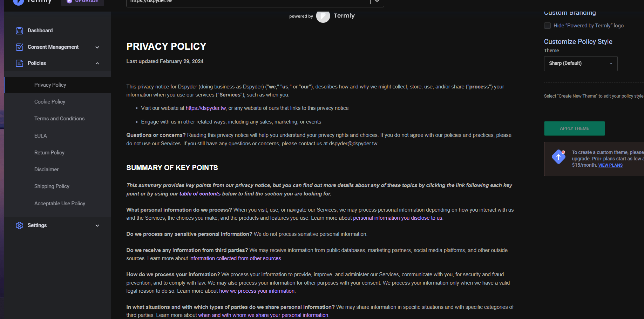Open the Return Policy item
The image size is (644, 319).
click(49, 153)
